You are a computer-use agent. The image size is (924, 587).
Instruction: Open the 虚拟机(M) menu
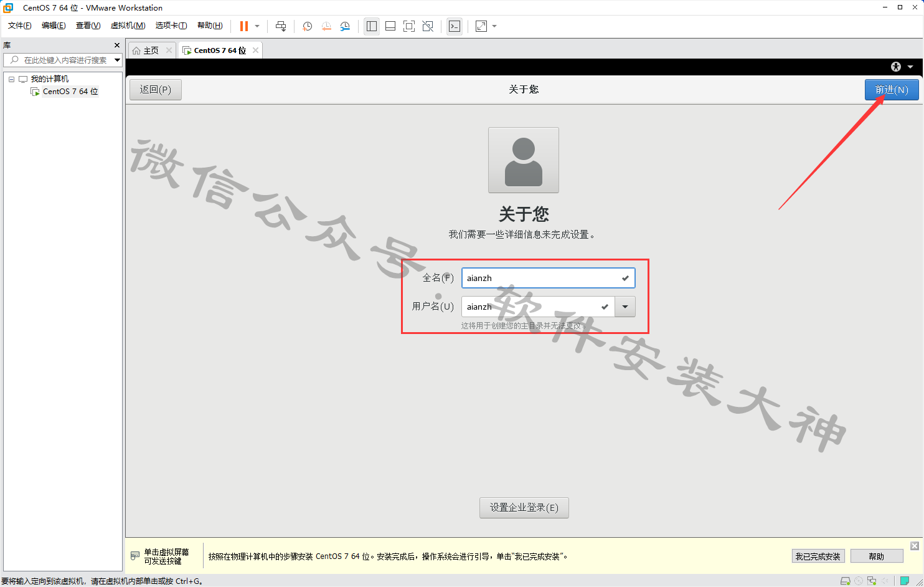tap(128, 26)
